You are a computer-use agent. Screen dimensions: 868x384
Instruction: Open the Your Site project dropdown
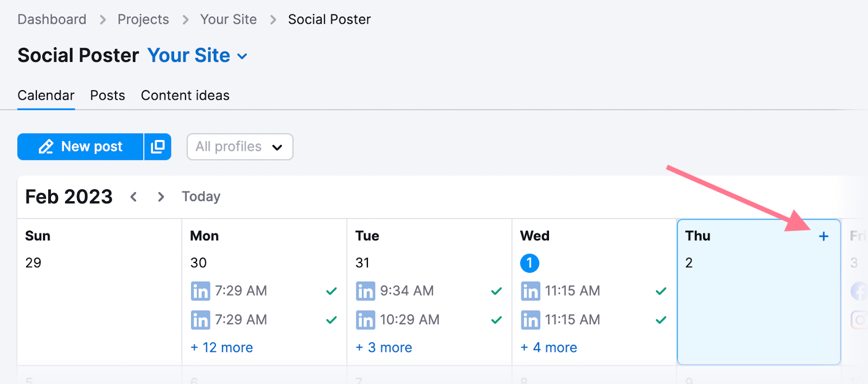[197, 55]
